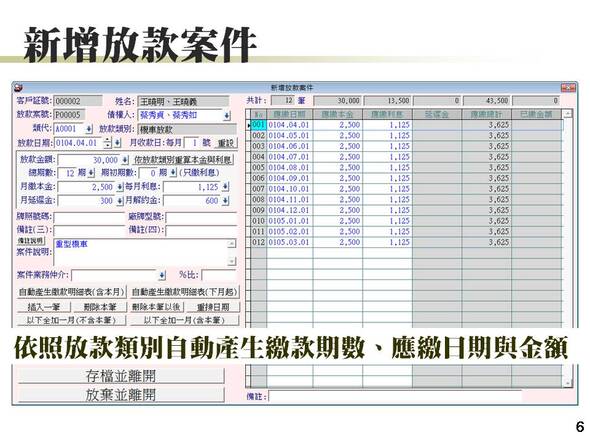This screenshot has width=590, height=443.
Task: Click the 已繳金額 column header
Action: [x=536, y=114]
